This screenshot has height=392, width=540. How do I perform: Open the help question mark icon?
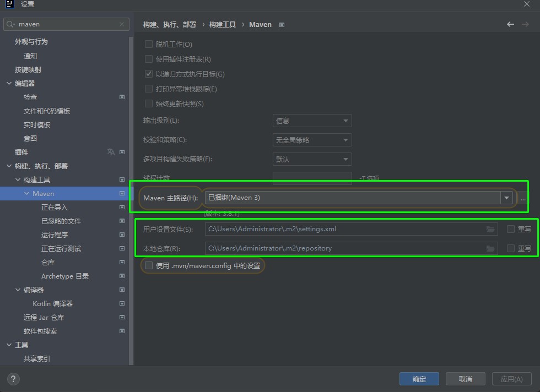point(13,379)
